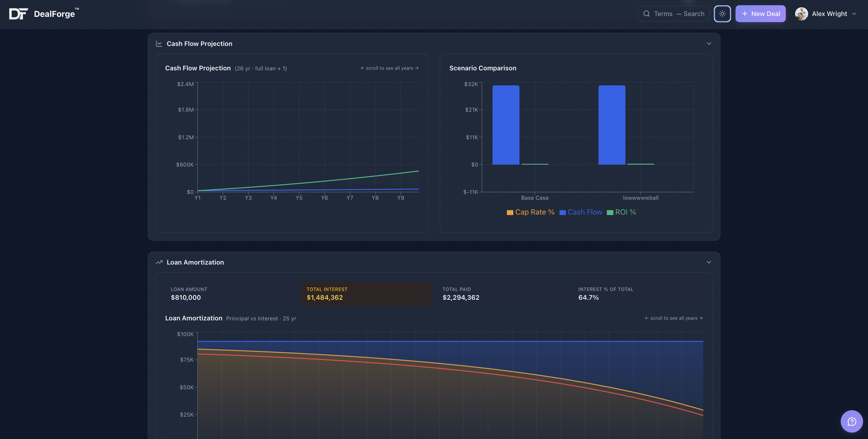Click the search magnifier icon

[x=646, y=14]
